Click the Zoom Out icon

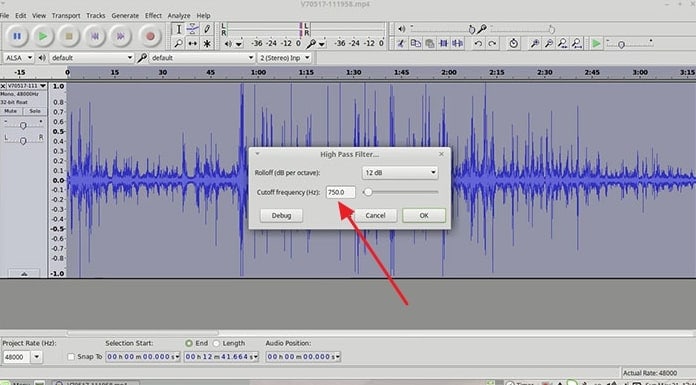click(x=549, y=44)
